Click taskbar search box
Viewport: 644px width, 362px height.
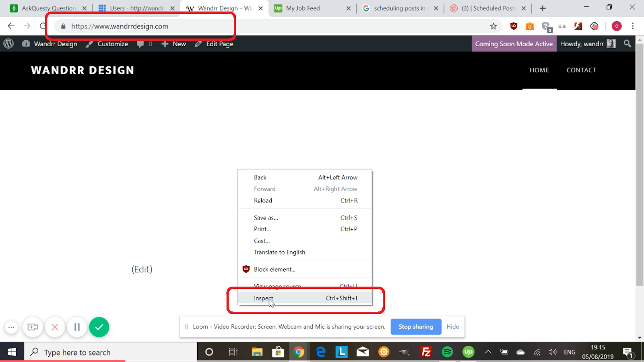pyautogui.click(x=111, y=352)
